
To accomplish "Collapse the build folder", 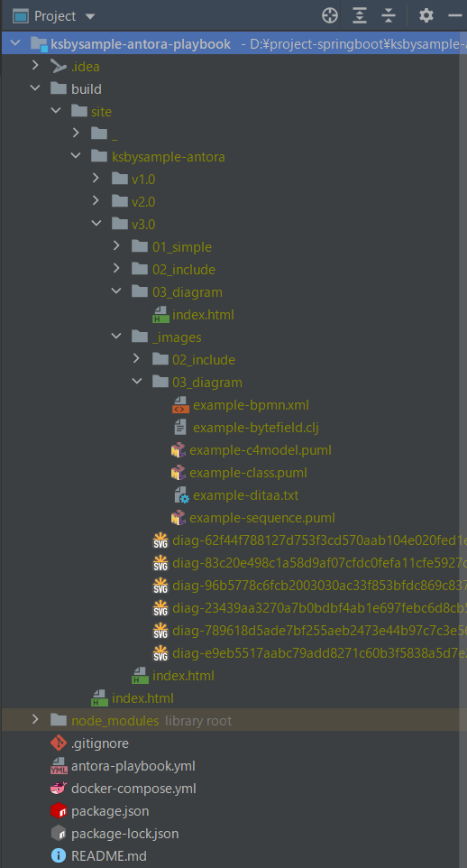I will click(35, 88).
